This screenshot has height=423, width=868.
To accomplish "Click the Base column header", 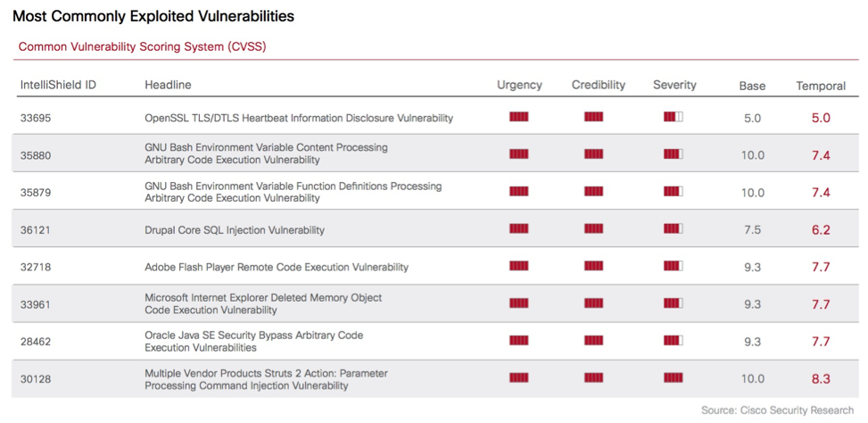I will tap(752, 86).
